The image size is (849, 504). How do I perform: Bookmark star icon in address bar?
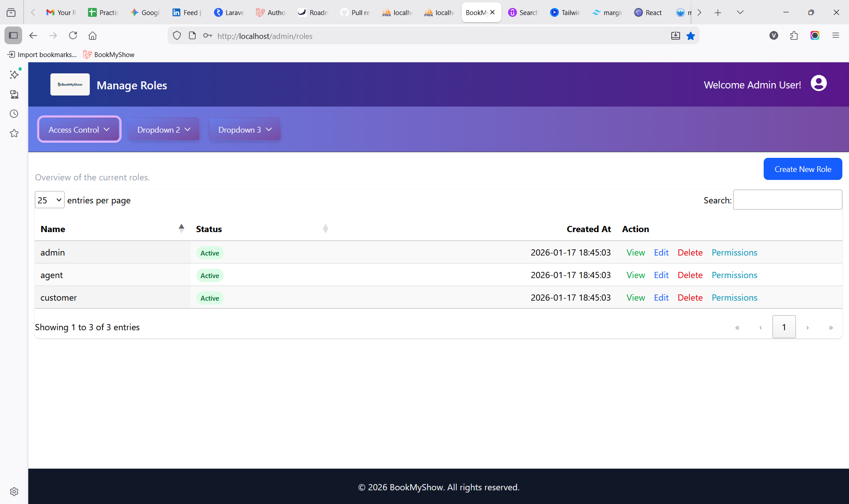coord(691,36)
